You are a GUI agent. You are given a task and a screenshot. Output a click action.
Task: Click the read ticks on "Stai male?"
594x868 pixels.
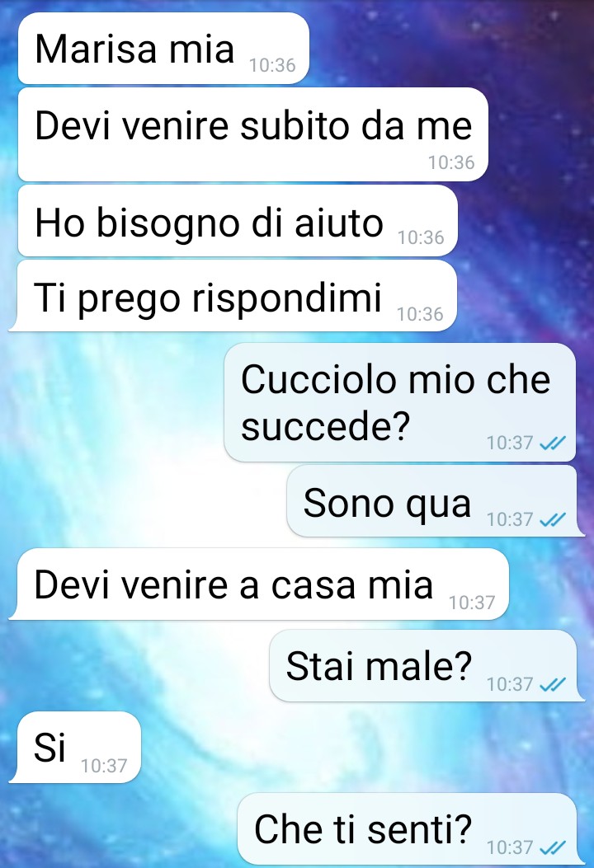coord(553,684)
